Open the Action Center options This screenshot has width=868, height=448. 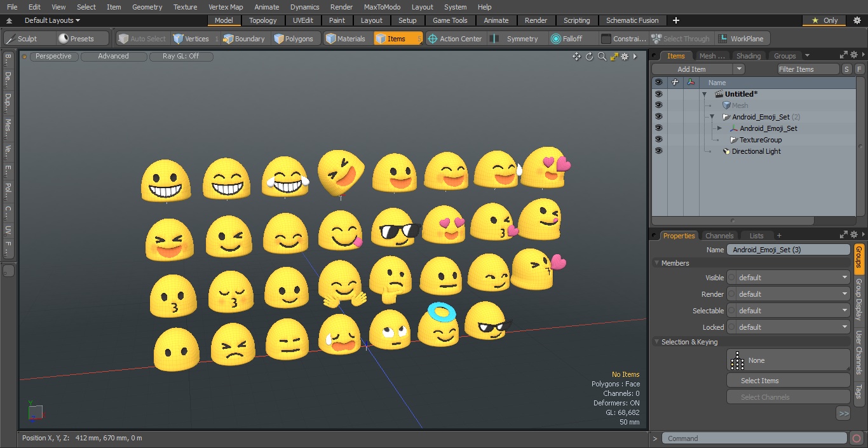pos(455,39)
